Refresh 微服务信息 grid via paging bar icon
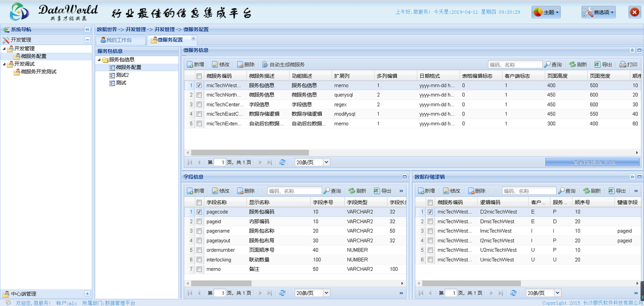 [282, 162]
